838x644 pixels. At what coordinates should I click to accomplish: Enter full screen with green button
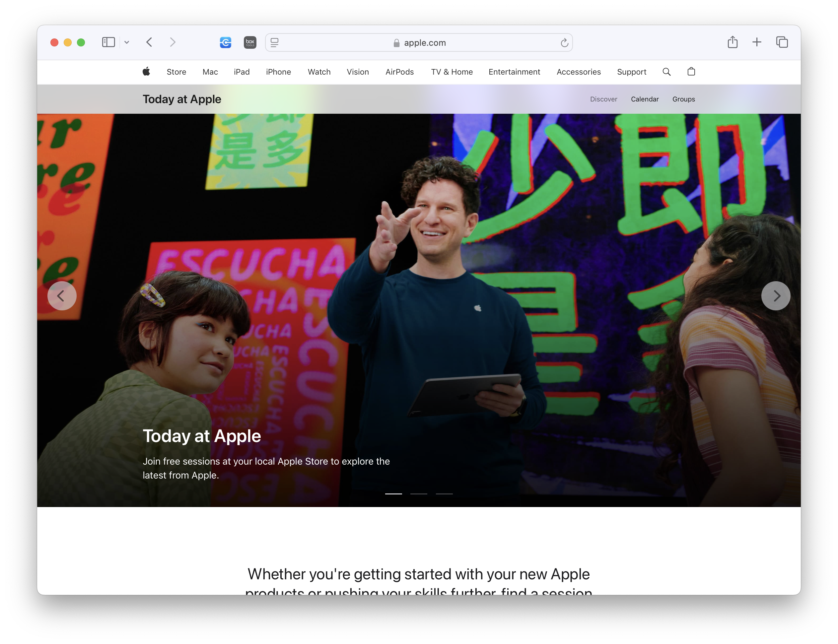81,42
